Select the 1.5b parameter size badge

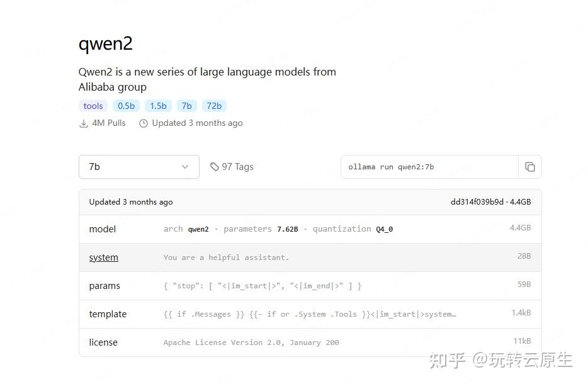(x=158, y=105)
